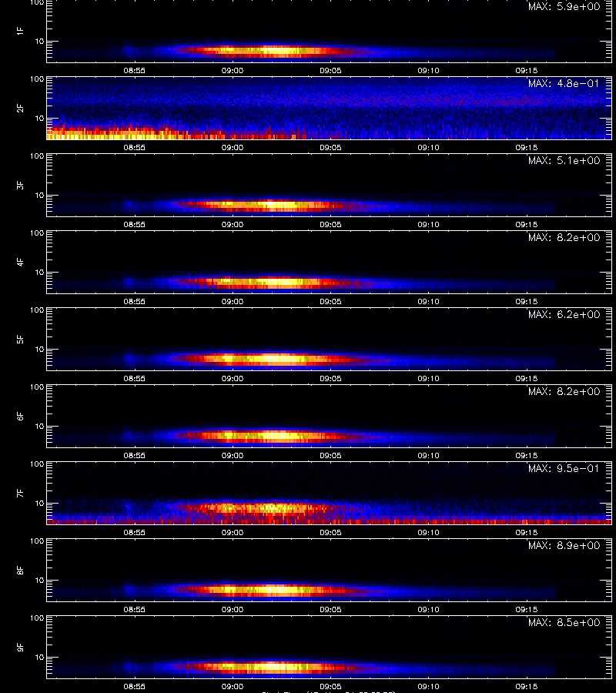Click the 1F panel label
Screen dimensions: 616x693
(x=20, y=31)
